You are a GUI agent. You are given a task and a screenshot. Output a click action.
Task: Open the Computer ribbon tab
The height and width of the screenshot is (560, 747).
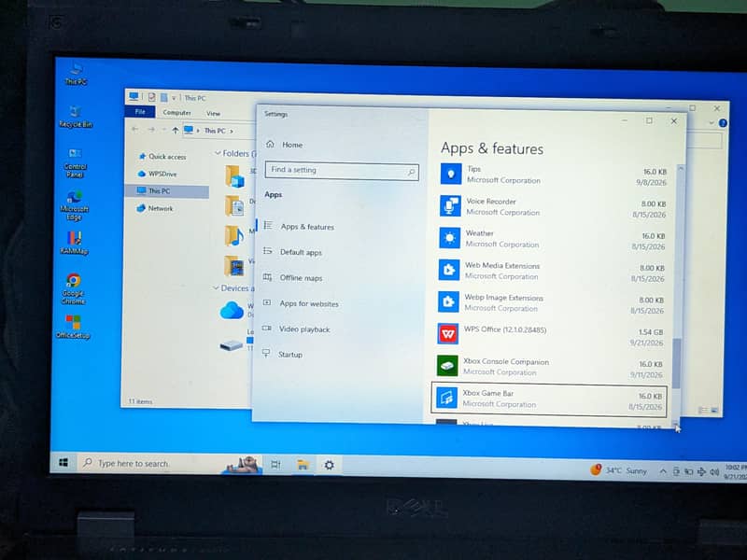click(176, 113)
